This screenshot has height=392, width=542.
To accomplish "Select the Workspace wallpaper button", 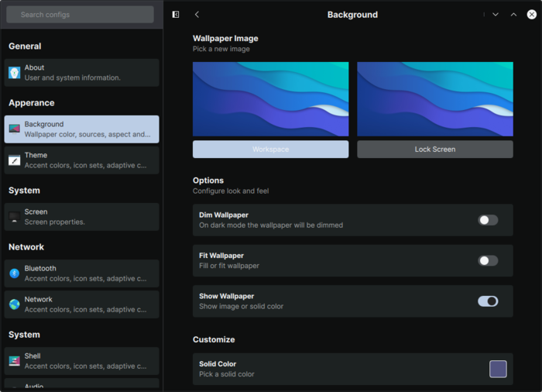I will (270, 150).
